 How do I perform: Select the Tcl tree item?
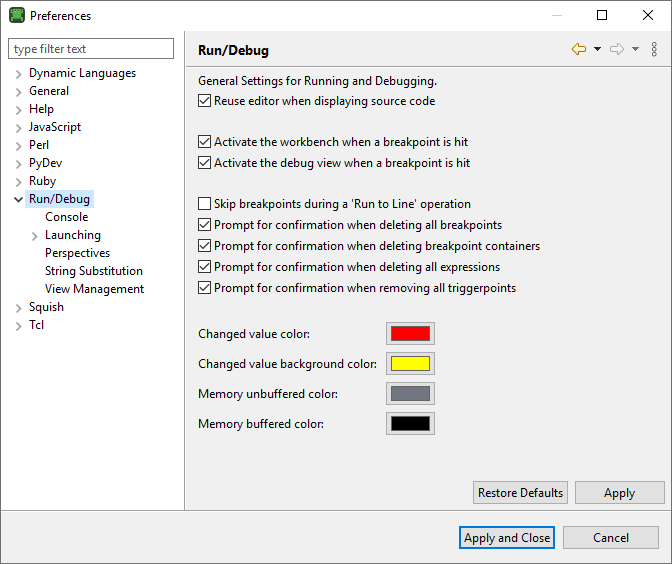pyautogui.click(x=36, y=325)
